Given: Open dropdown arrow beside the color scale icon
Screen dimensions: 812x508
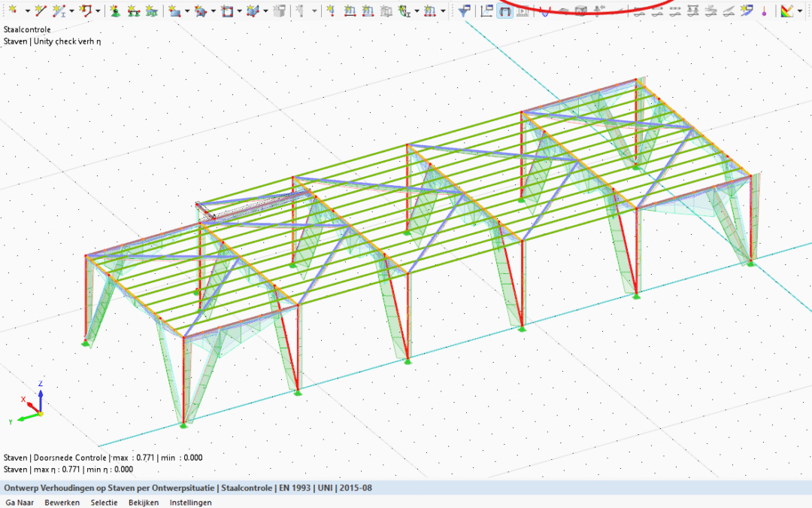Looking at the screenshot, I should pos(800,11).
